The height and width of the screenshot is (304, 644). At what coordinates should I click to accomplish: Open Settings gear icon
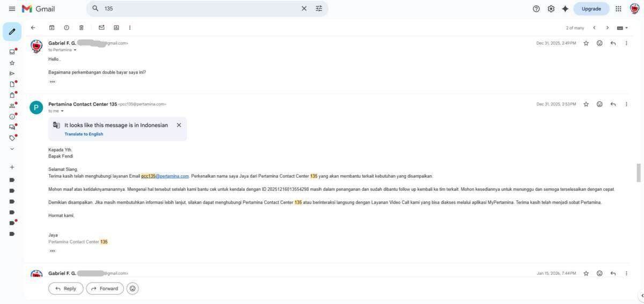(x=551, y=9)
